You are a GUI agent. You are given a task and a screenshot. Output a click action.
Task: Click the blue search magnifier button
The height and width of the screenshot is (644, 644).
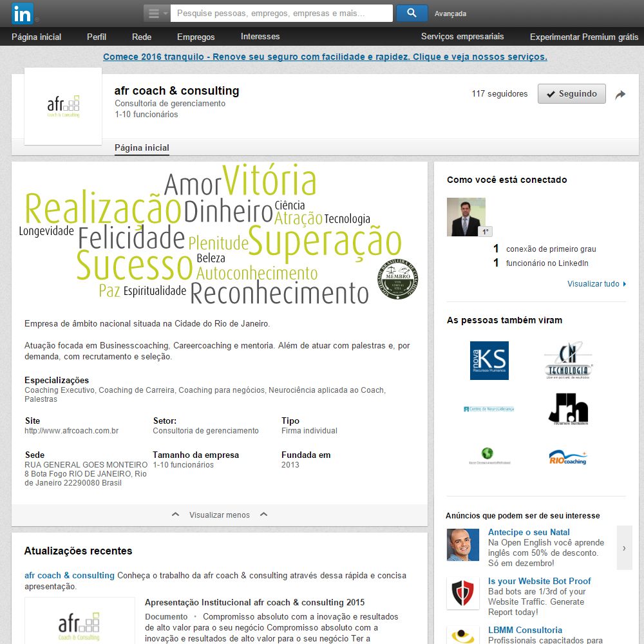(412, 13)
